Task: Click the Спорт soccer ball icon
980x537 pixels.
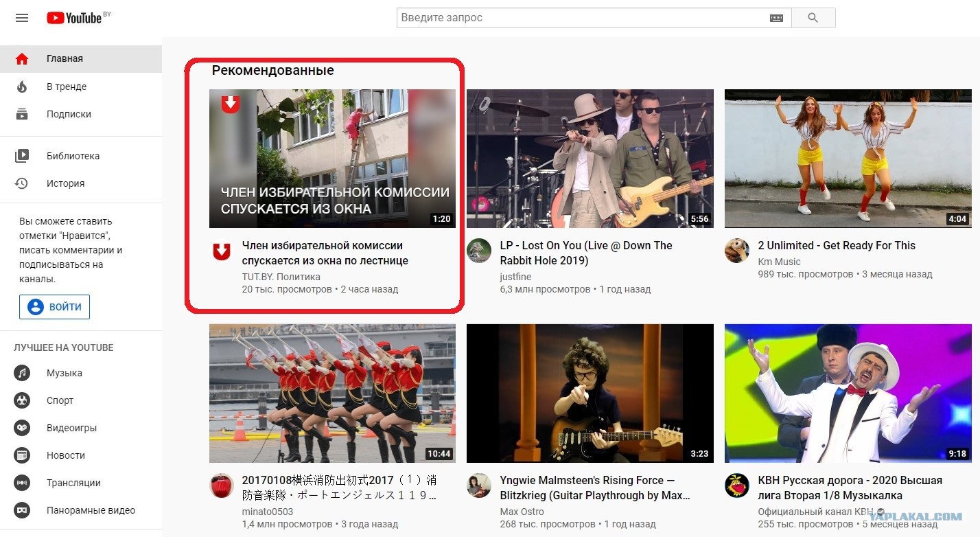Action: point(22,400)
